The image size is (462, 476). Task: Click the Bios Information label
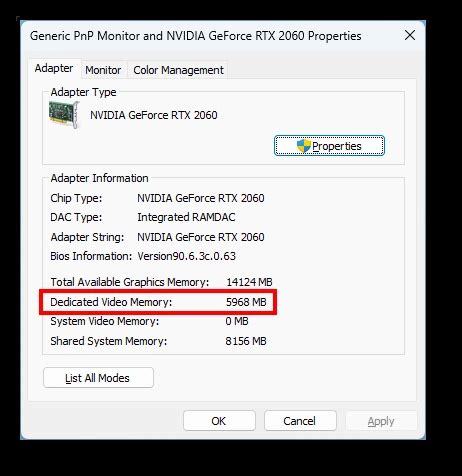(91, 256)
